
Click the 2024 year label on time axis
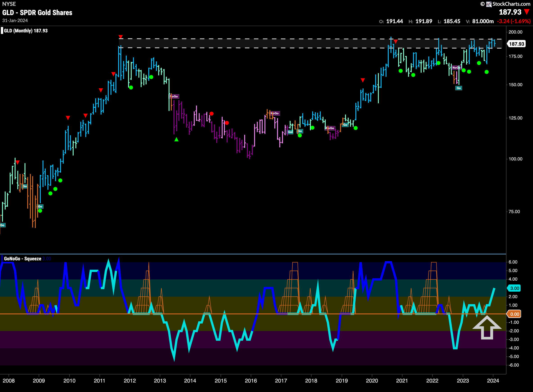pos(493,381)
